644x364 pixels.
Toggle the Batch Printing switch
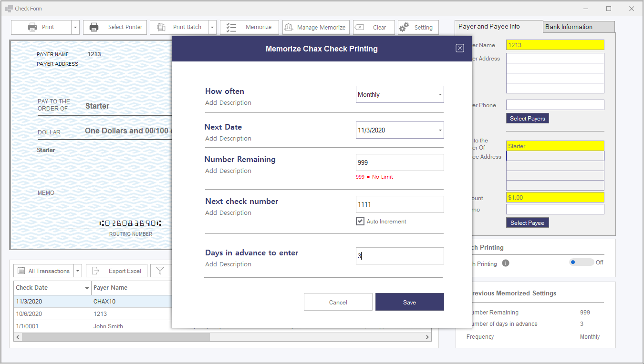tap(581, 262)
